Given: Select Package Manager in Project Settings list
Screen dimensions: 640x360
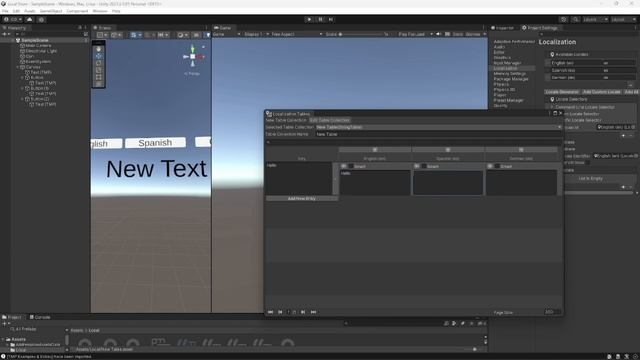Looking at the screenshot, I should 511,79.
